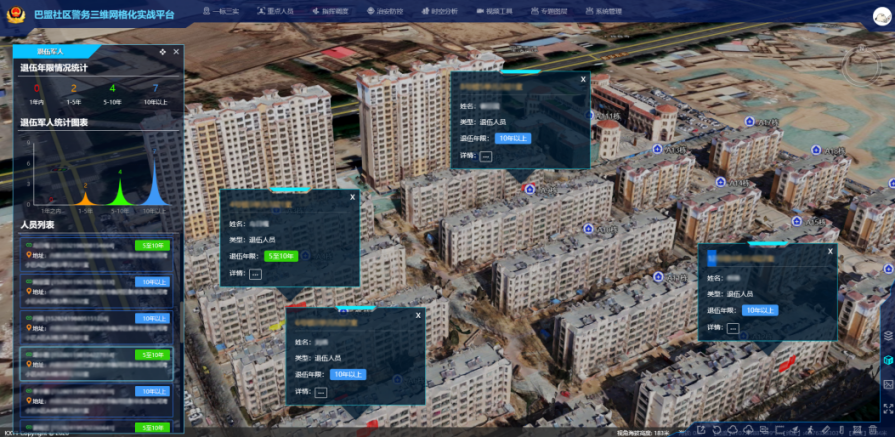Click the layers stack icon on right sidebar
The image size is (895, 437).
(x=887, y=335)
